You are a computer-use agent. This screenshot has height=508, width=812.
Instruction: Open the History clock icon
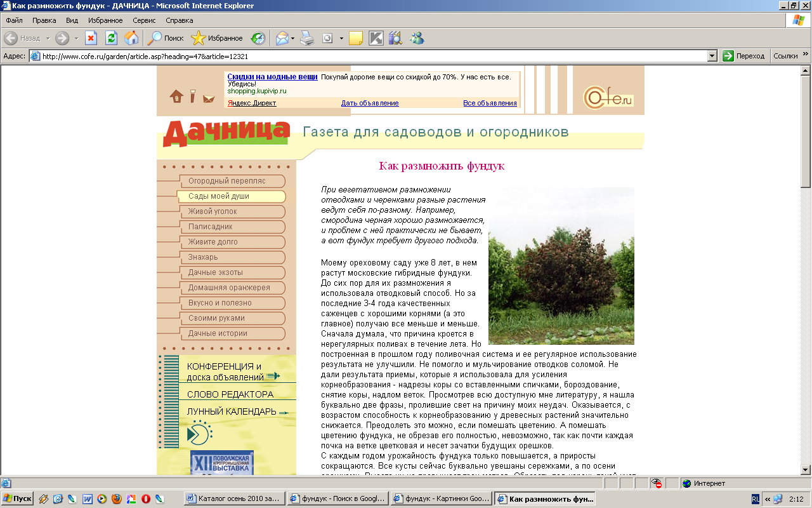point(258,38)
